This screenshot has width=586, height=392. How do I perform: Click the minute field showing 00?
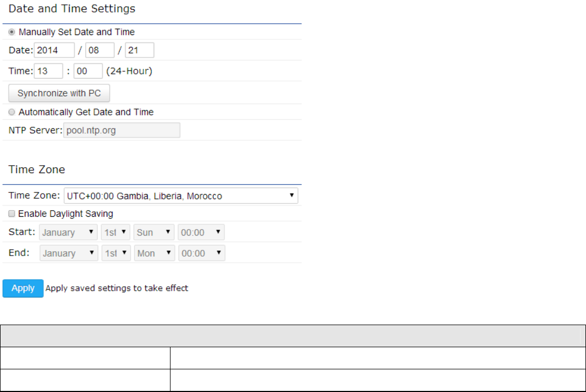88,71
